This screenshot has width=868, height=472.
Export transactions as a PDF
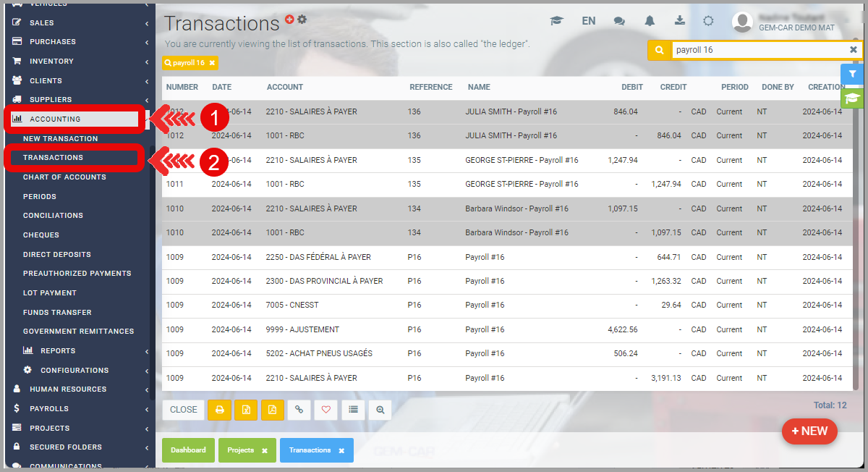[273, 410]
